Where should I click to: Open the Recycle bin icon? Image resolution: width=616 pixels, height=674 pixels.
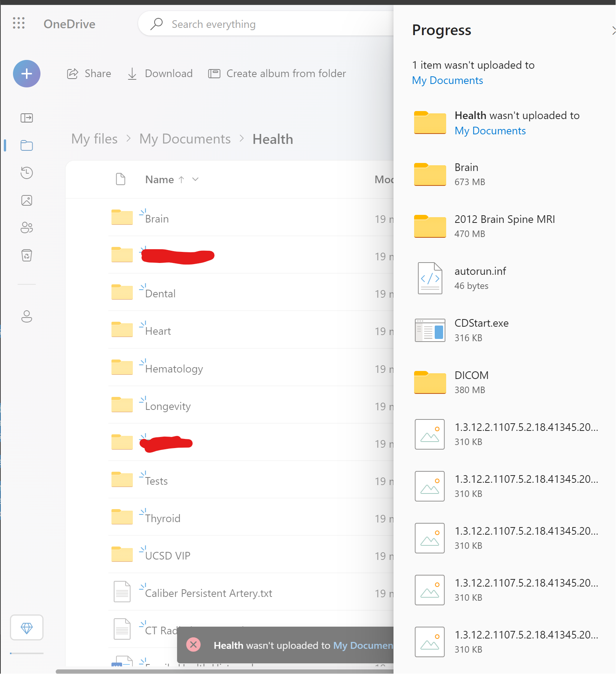click(x=26, y=255)
